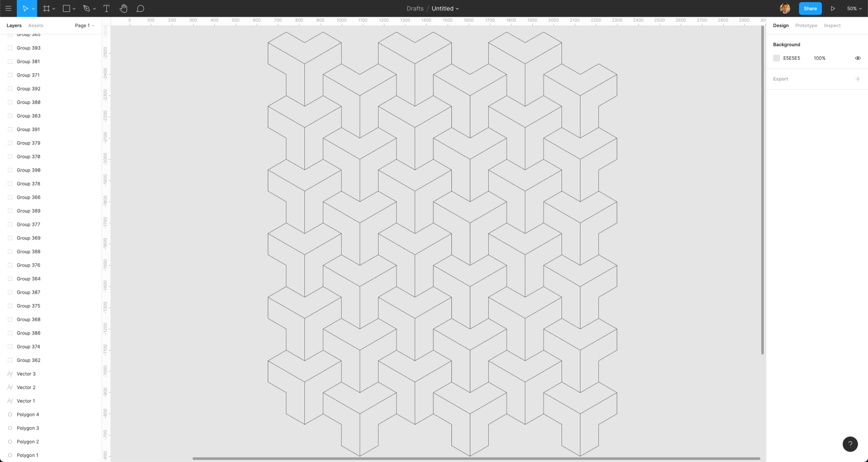Select the Hand tool
Viewport: 868px width, 462px height.
(x=123, y=8)
